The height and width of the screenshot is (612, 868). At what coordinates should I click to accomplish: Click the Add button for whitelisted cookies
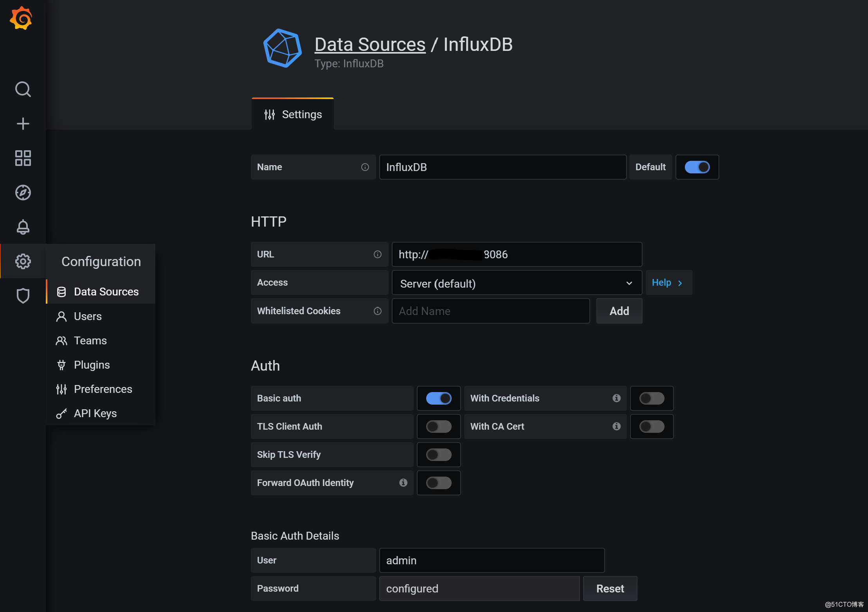pos(619,311)
